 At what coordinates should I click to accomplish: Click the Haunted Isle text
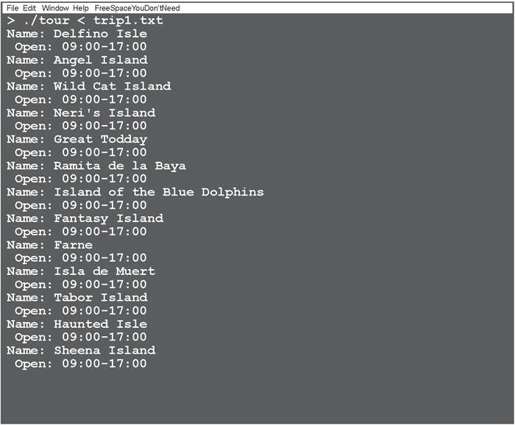(101, 324)
